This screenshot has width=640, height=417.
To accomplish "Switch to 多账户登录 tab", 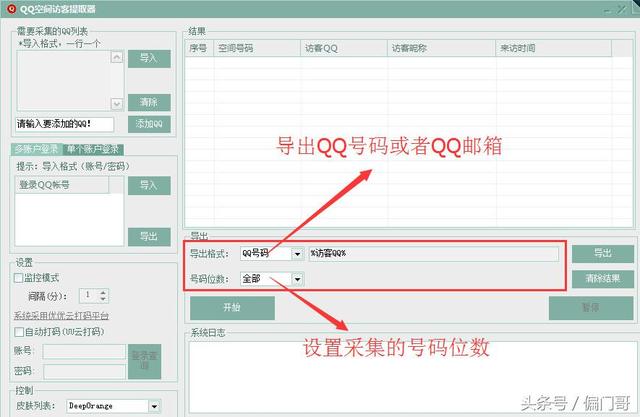I will tap(36, 149).
